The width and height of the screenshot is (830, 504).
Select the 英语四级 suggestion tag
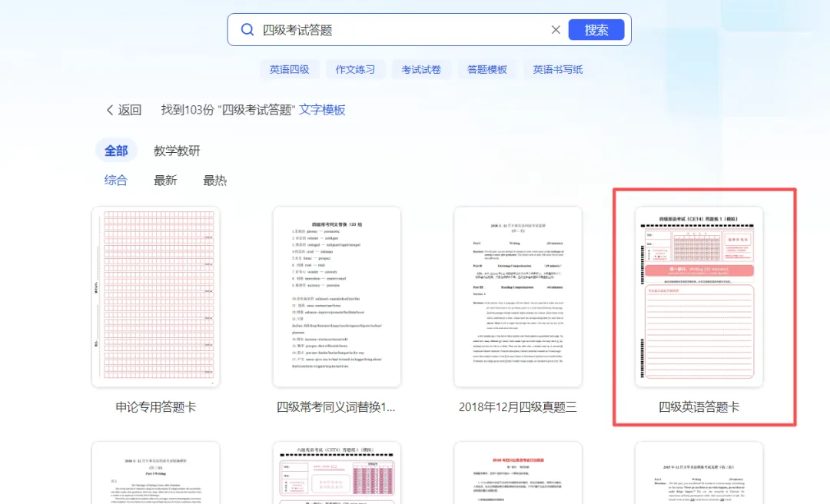click(289, 69)
